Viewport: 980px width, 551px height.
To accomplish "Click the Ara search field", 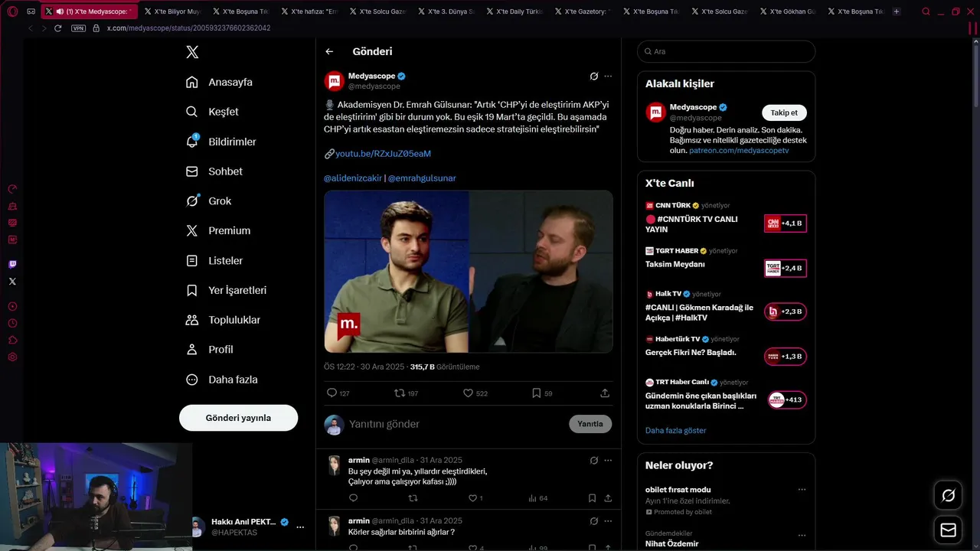I will click(x=726, y=51).
